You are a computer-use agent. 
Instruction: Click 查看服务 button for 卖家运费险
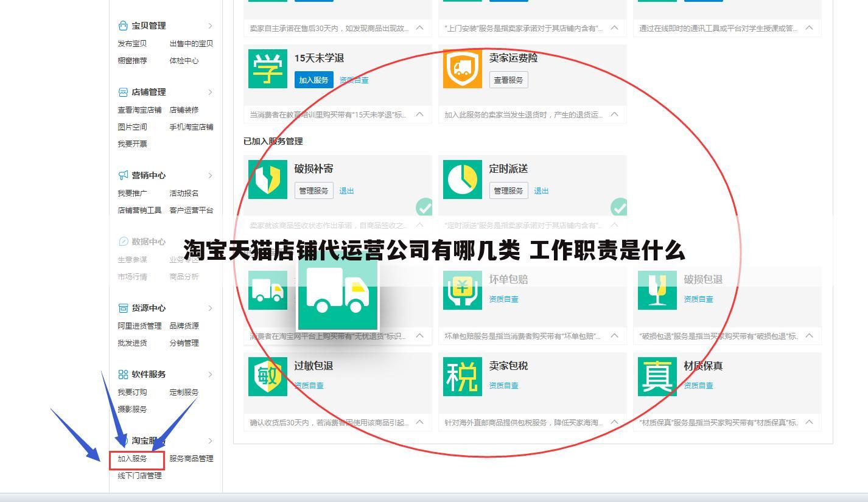(x=508, y=80)
